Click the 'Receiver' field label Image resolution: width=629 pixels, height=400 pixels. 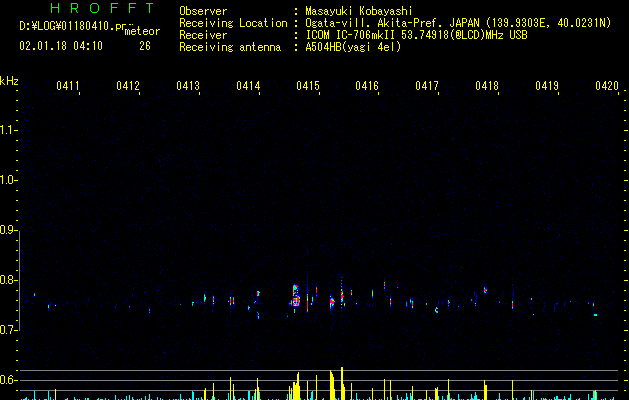click(x=203, y=35)
